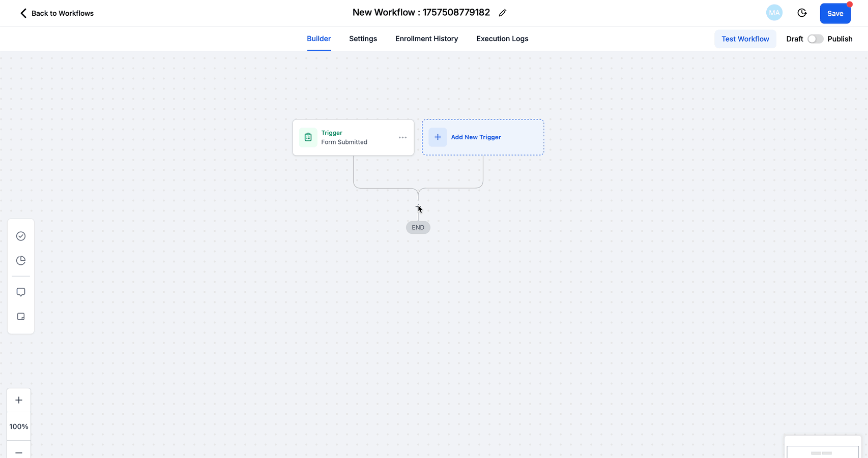868x458 pixels.
Task: Open the three-dot menu on the Trigger node
Action: point(402,137)
